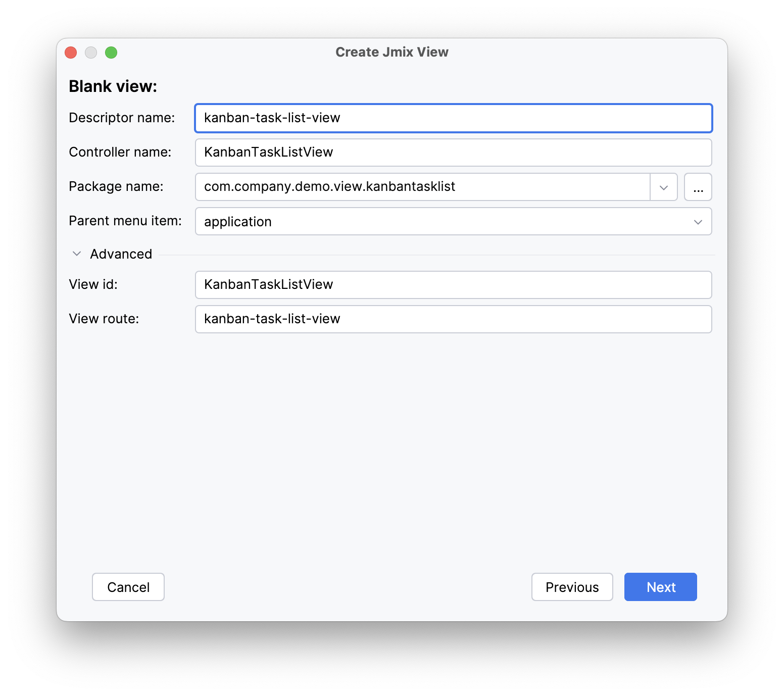The image size is (784, 696).
Task: Click inside the Controller name field
Action: (453, 152)
